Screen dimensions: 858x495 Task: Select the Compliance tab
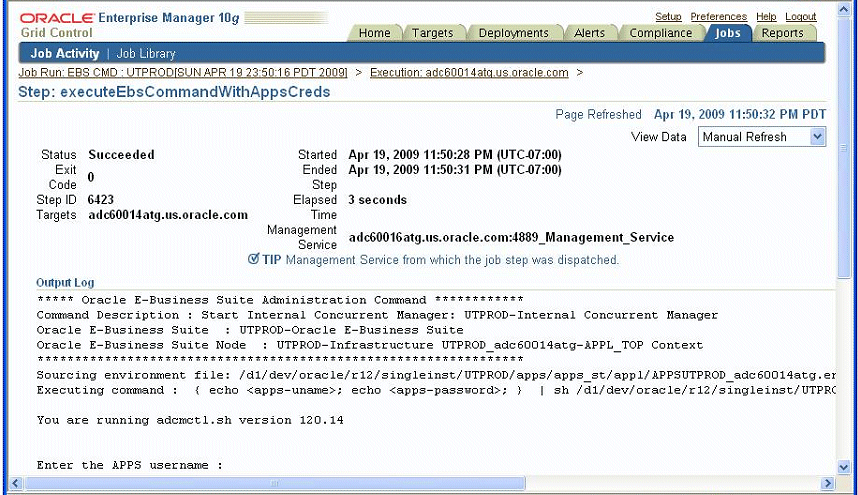pyautogui.click(x=660, y=33)
